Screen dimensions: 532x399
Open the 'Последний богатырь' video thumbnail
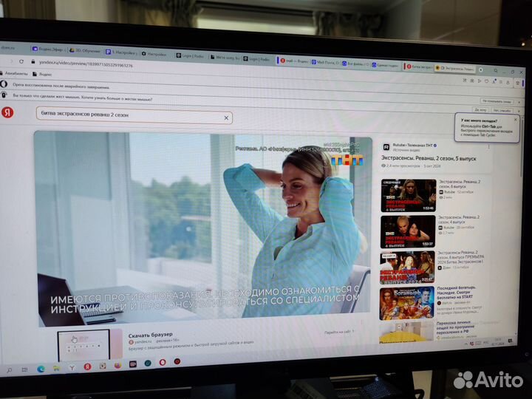(406, 302)
